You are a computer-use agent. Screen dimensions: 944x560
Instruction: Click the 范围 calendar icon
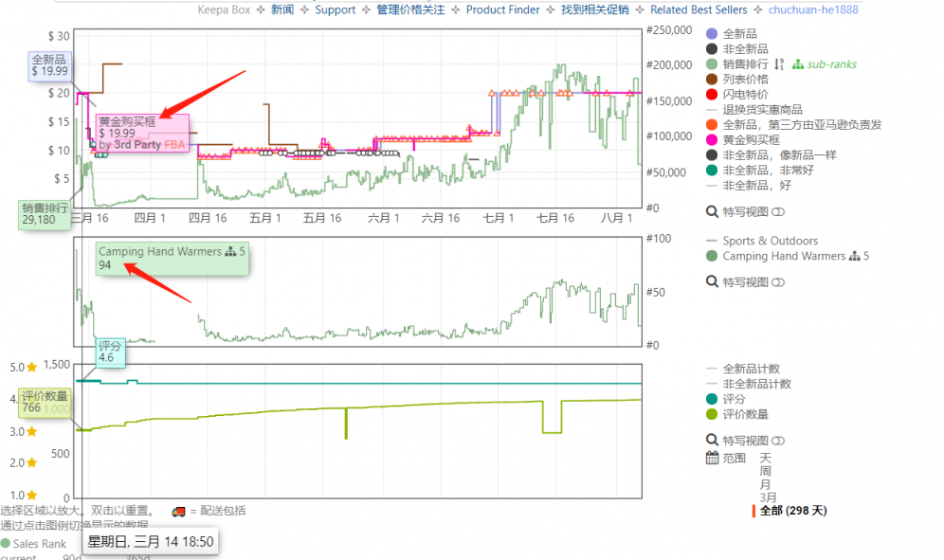pos(712,458)
